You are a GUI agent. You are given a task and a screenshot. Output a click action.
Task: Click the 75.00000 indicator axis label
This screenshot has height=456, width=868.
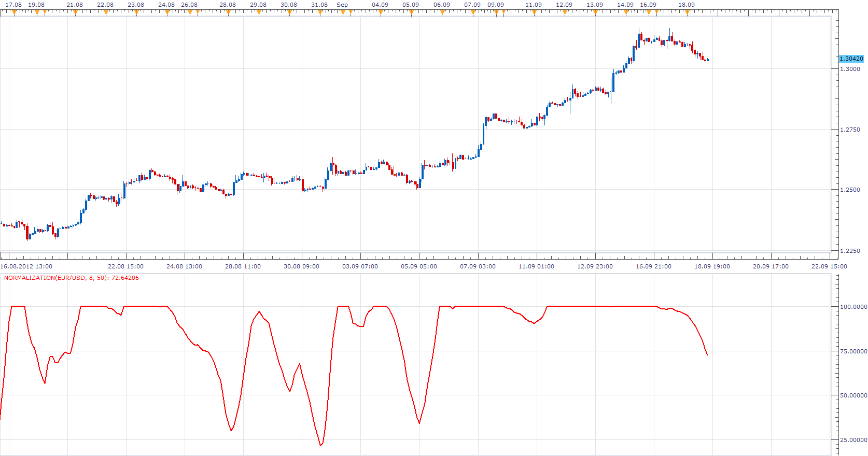(x=853, y=351)
